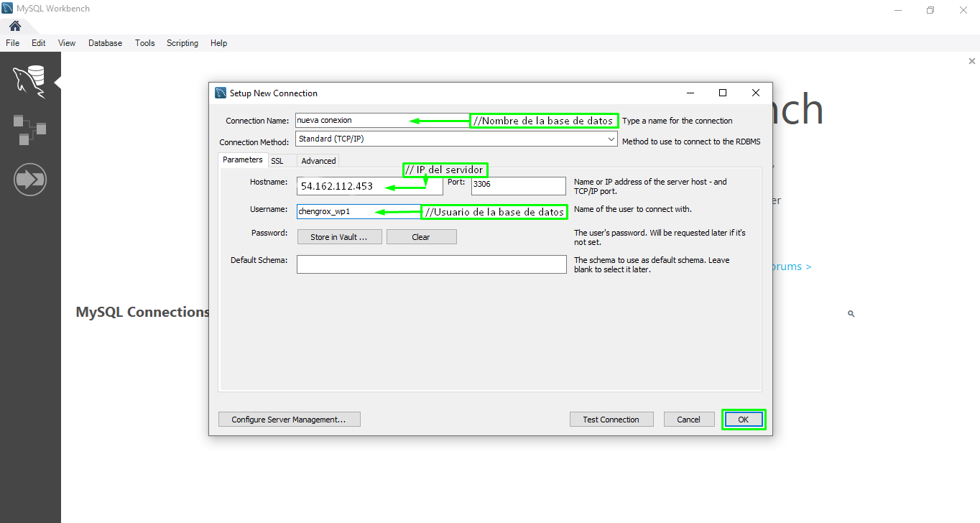Click the connections search magnifier icon
The height and width of the screenshot is (523, 980).
point(851,314)
